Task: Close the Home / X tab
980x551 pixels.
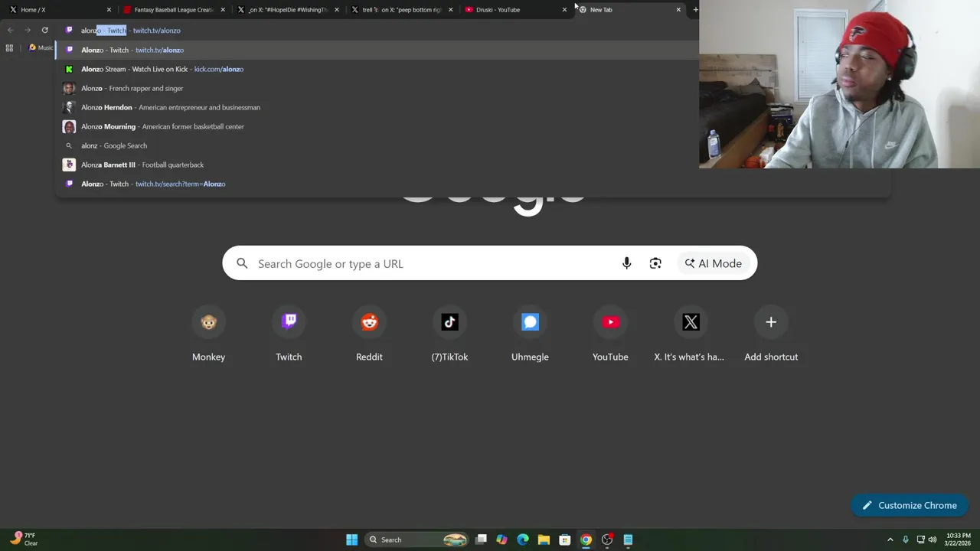Action: [x=109, y=10]
